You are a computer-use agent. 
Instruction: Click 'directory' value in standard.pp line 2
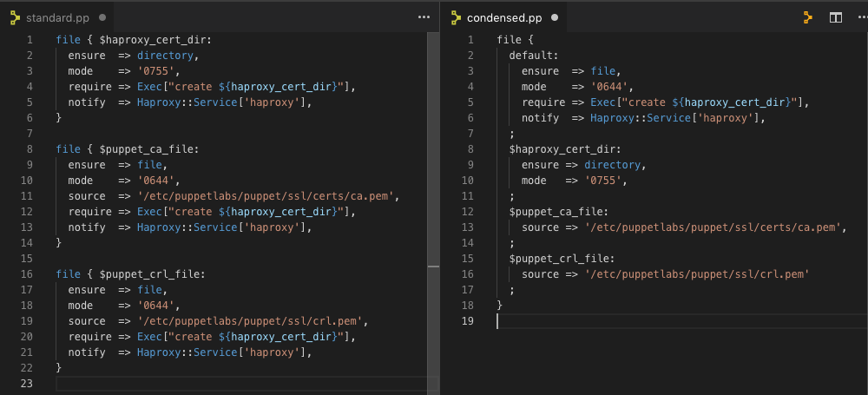(x=166, y=56)
